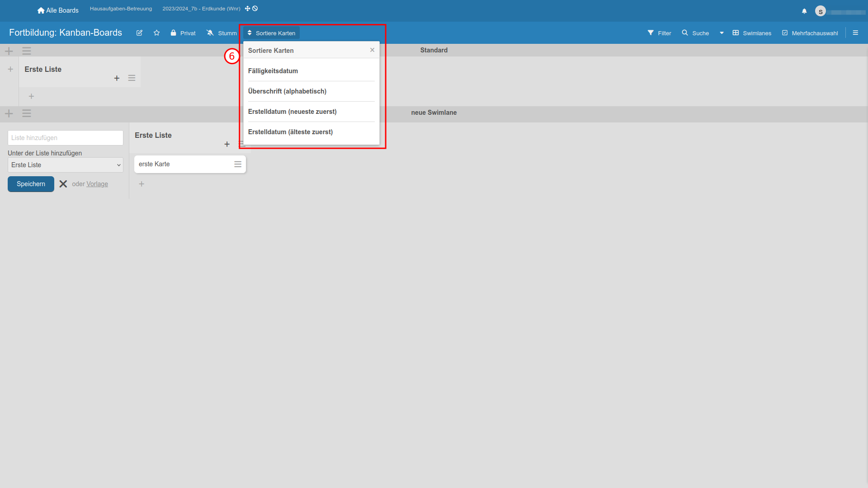Click the neue Swimlane header
The image size is (868, 488).
pyautogui.click(x=434, y=113)
